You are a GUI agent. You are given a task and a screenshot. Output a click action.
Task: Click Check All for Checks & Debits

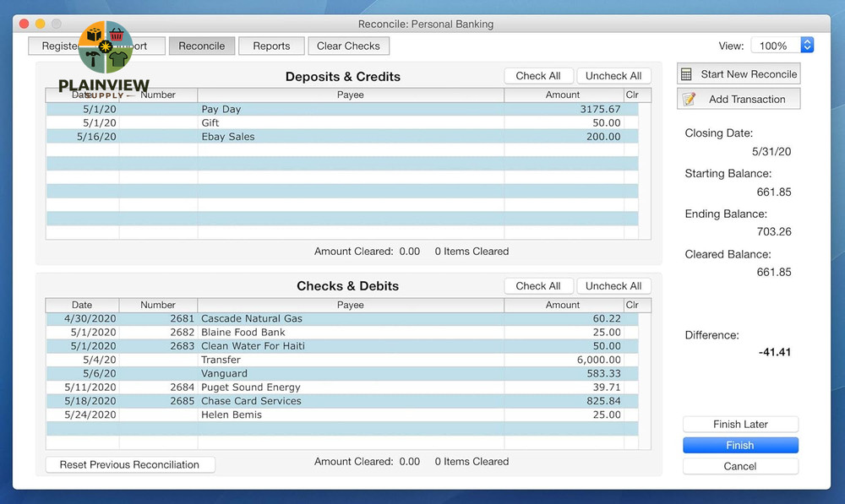tap(537, 286)
